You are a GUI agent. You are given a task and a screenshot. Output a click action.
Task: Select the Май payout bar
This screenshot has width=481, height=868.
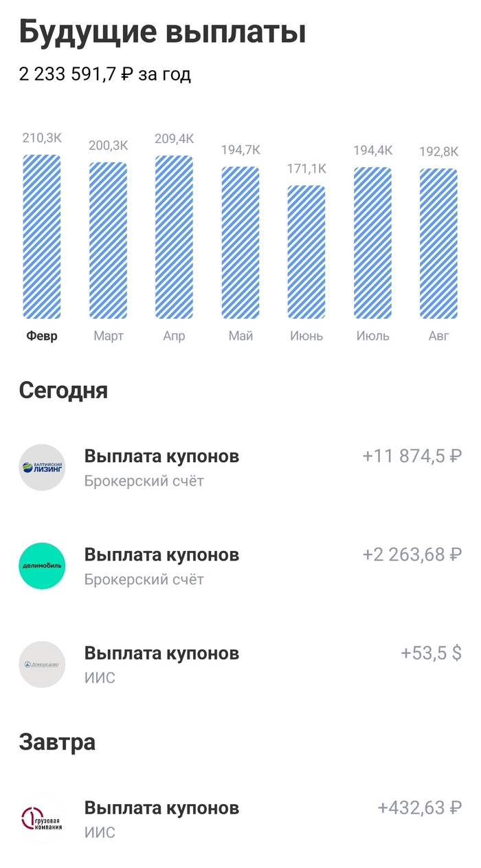(x=240, y=243)
